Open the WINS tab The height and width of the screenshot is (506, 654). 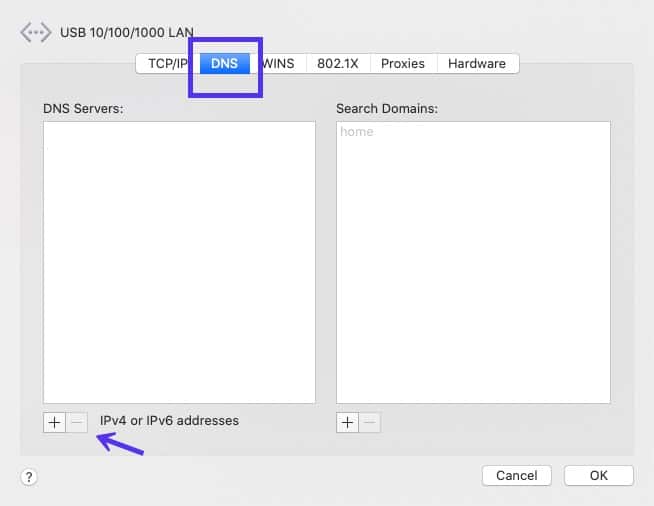(280, 63)
